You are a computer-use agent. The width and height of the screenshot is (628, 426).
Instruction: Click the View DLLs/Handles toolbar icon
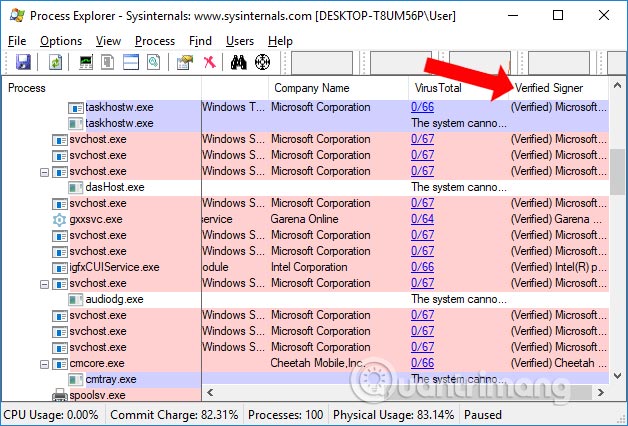click(153, 62)
